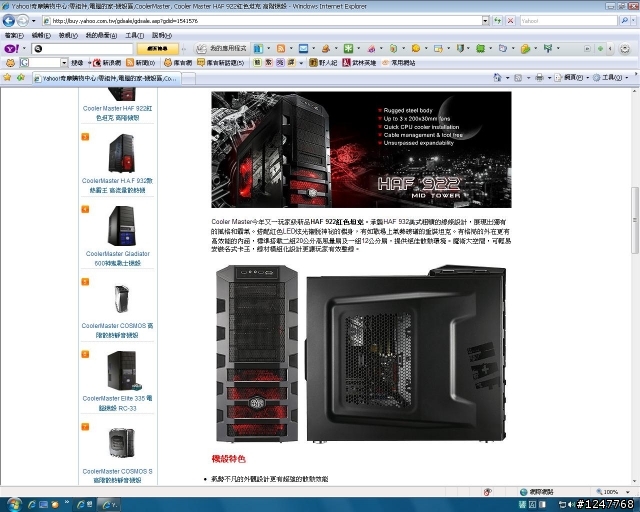Screen dimensions: 640x512
Task: Click the Yahoo! Y logo on toolbar
Action: point(11,49)
